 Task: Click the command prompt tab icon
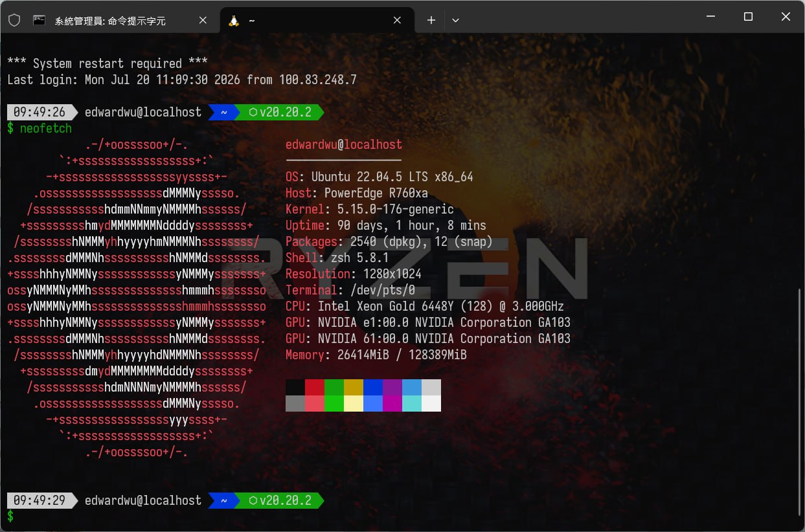pyautogui.click(x=40, y=20)
